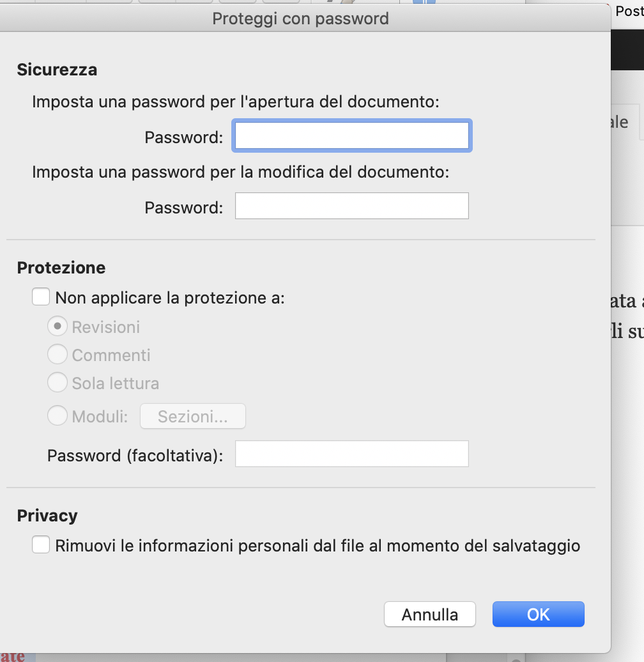
Task: Cancel the dialog with Annulla
Action: [x=429, y=614]
